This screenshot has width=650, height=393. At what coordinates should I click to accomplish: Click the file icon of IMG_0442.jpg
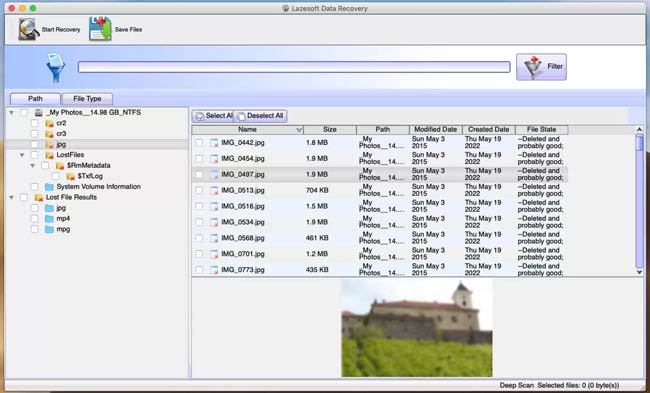coord(214,143)
